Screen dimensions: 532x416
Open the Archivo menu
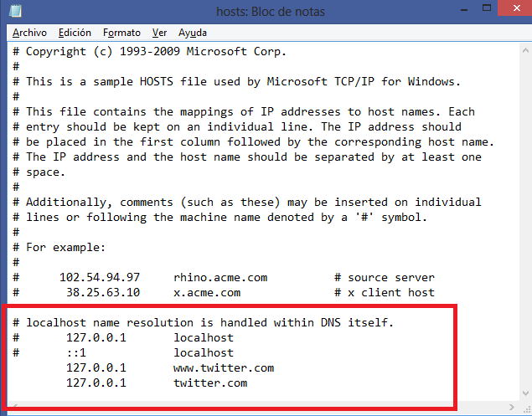(x=29, y=33)
